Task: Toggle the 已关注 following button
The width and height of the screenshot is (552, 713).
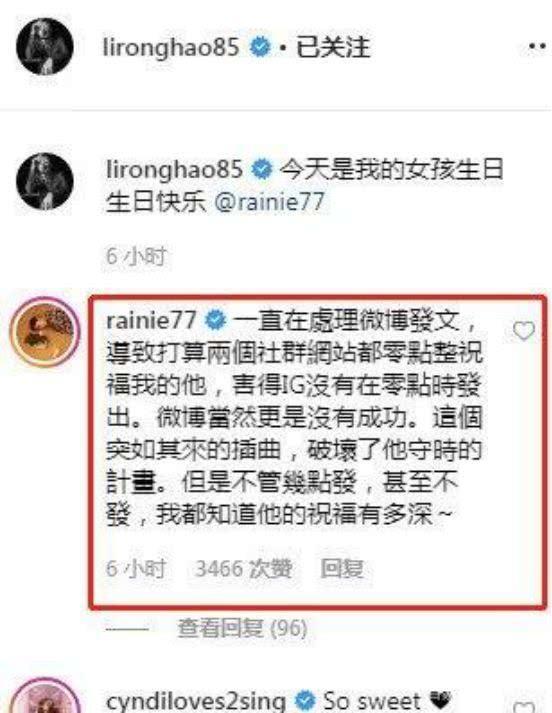Action: (333, 47)
